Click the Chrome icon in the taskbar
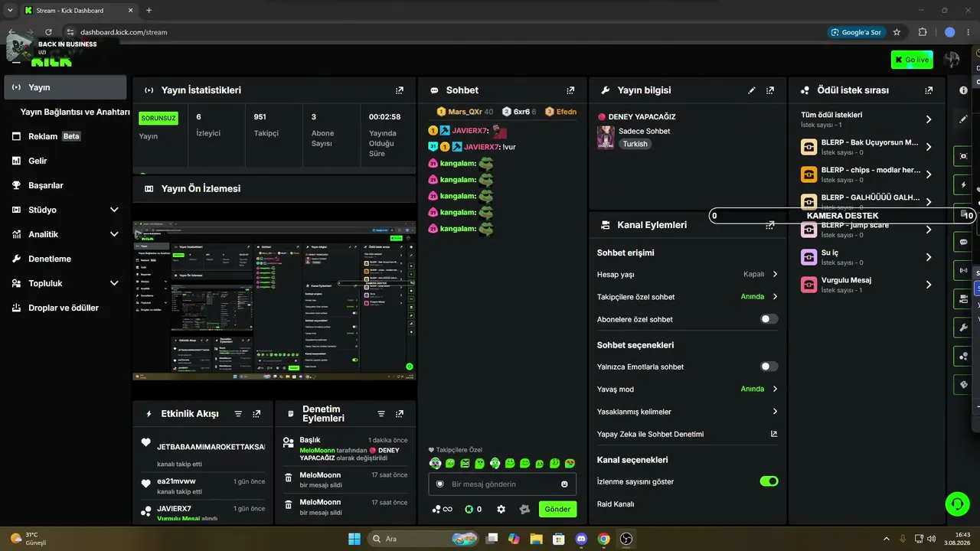The height and width of the screenshot is (551, 980). coord(603,539)
